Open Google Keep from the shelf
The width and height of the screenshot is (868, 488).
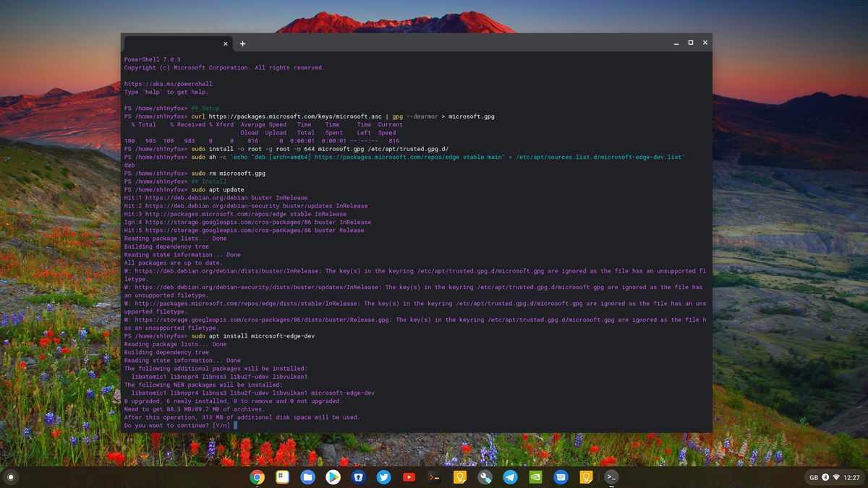461,477
